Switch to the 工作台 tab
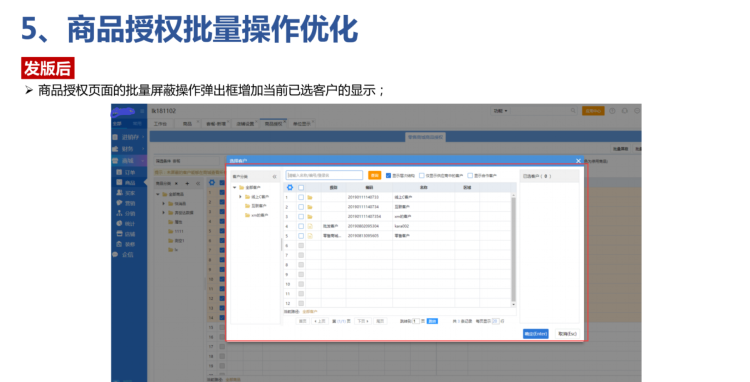Viewport: 750px width, 382px height. click(160, 124)
